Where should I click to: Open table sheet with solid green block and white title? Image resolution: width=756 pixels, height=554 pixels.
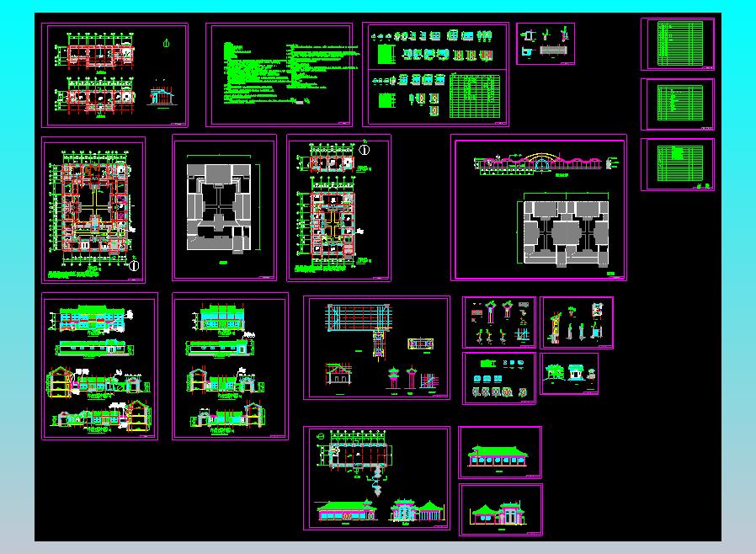coord(678,165)
